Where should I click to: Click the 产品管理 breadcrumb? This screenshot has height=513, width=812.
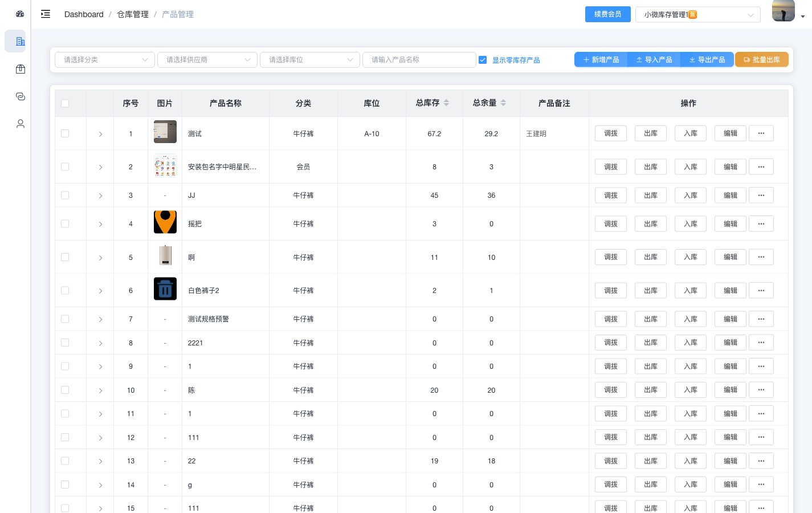tap(178, 14)
